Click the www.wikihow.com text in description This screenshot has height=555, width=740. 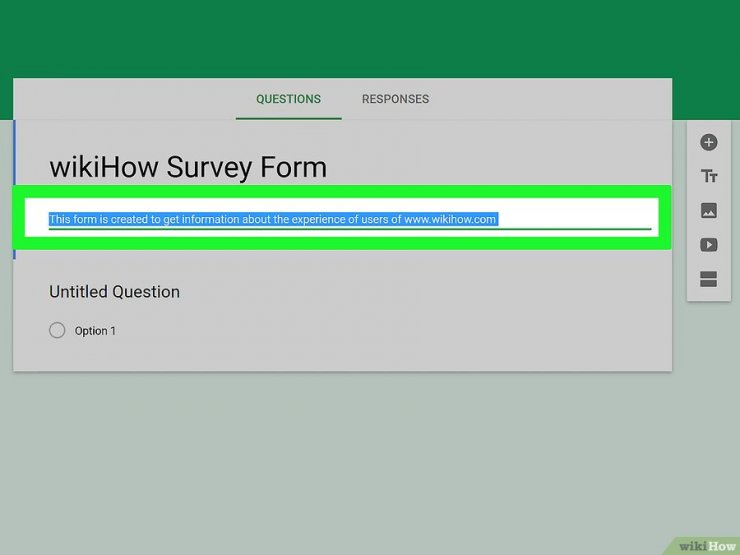(x=450, y=219)
